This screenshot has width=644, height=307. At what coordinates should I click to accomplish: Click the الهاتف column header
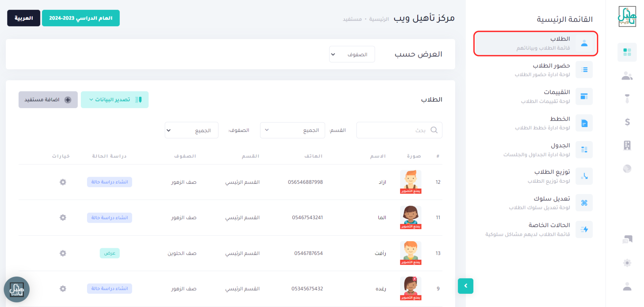pyautogui.click(x=313, y=156)
